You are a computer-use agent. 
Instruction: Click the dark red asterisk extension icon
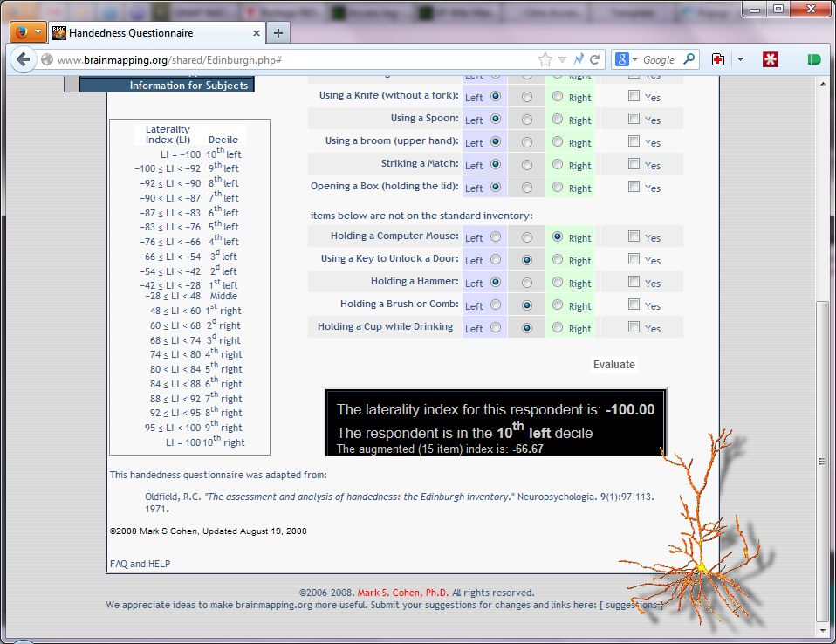(771, 60)
